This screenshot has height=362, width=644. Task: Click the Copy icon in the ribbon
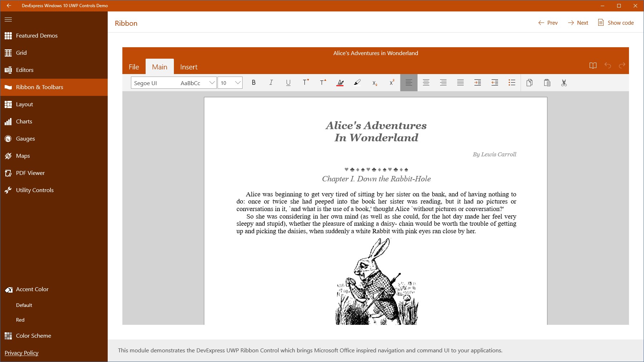[x=530, y=83]
